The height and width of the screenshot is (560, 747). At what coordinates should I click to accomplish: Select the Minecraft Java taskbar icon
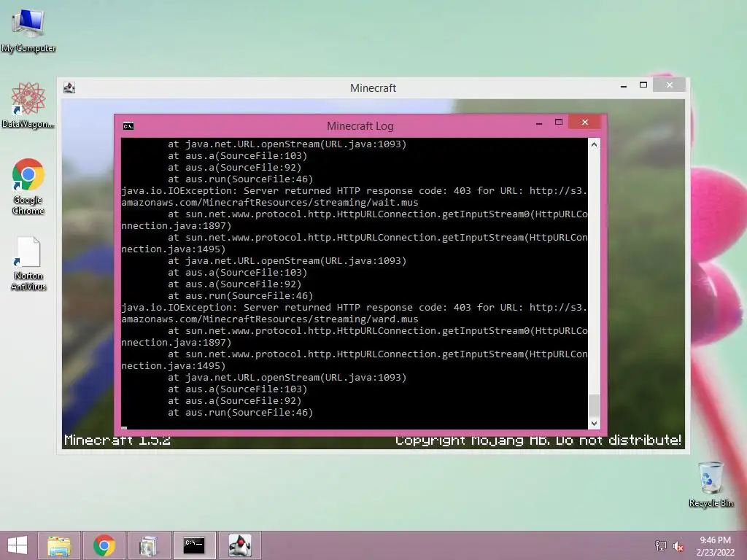[x=239, y=545]
